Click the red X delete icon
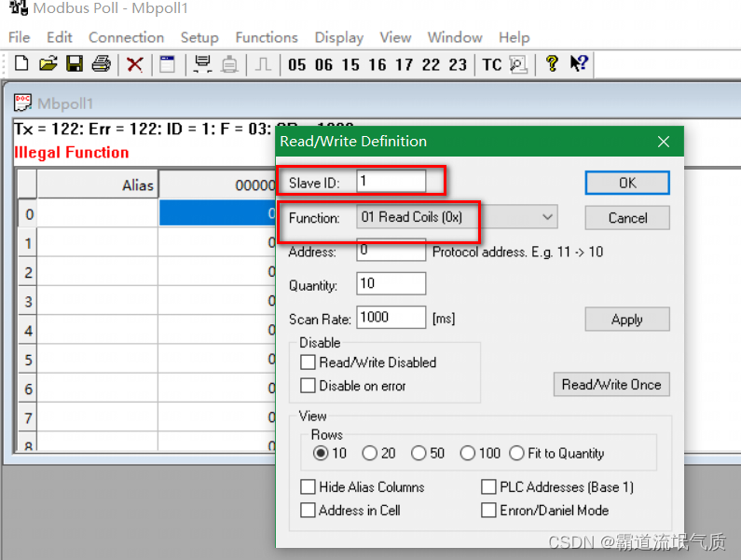This screenshot has width=741, height=560. coord(134,63)
